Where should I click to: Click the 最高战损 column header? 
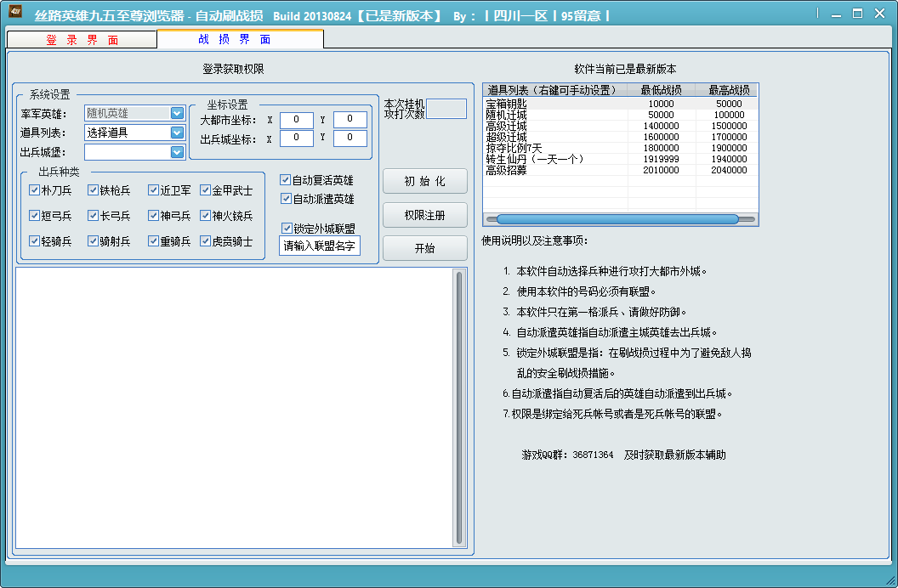point(729,90)
